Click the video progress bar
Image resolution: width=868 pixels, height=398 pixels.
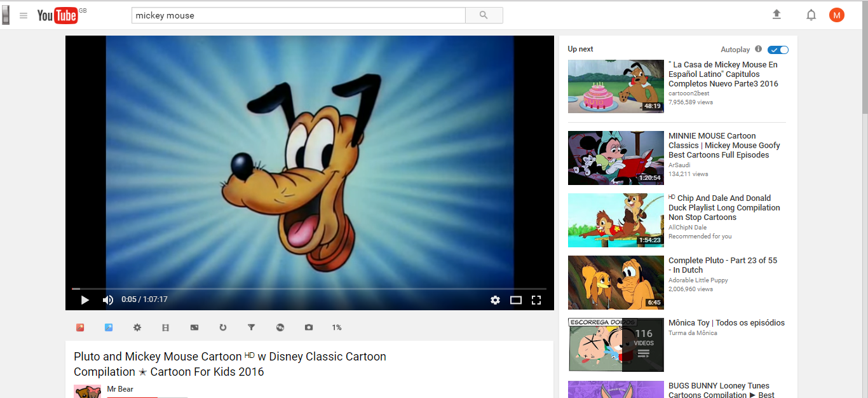tap(309, 289)
